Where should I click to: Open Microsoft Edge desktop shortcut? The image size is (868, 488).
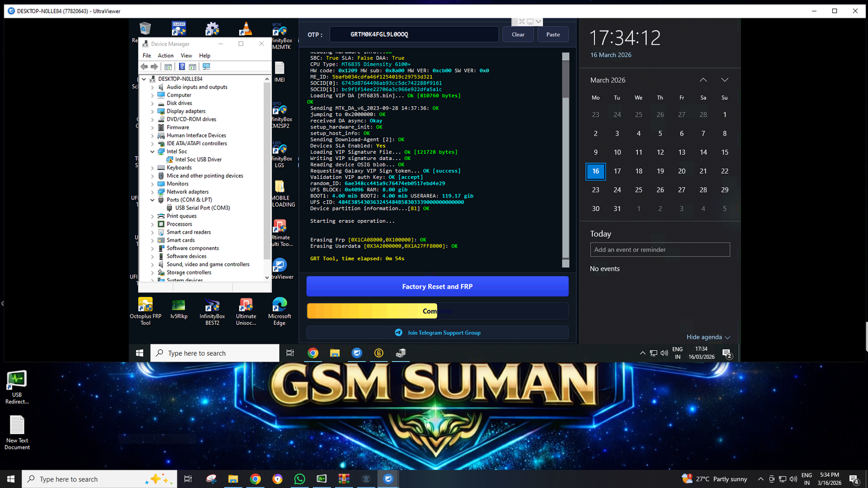pyautogui.click(x=279, y=305)
